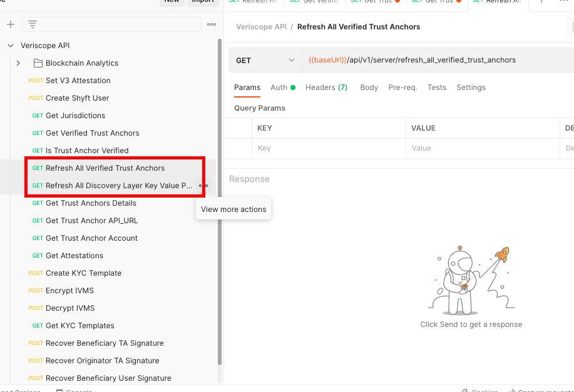Click the filter icon in the sidebar search box
The image size is (574, 392).
click(33, 24)
